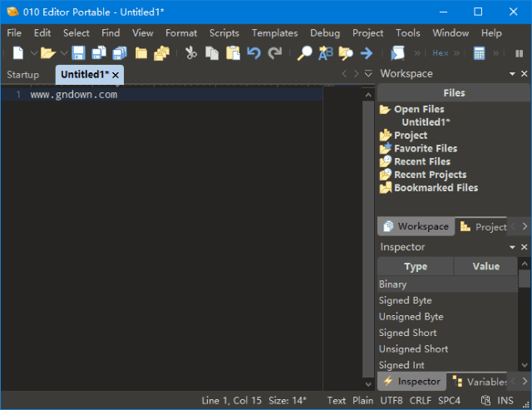The height and width of the screenshot is (410, 532).
Task: Click the Save All toolbar icon
Action: [x=119, y=53]
